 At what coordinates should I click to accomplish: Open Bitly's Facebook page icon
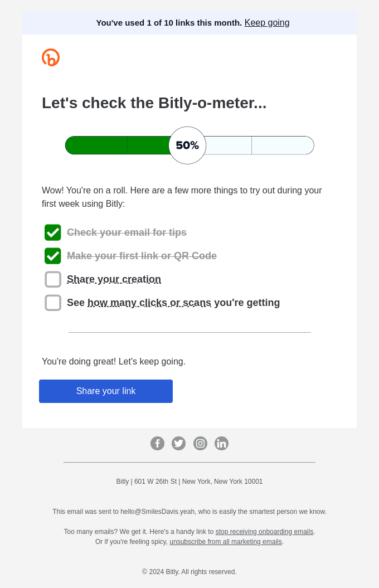coord(157,444)
